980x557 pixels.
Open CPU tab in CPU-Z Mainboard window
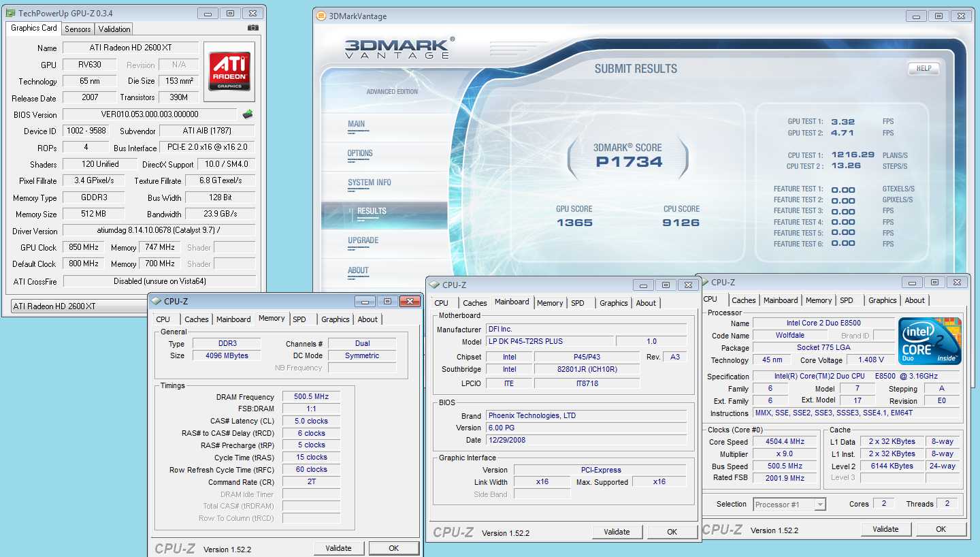pos(442,303)
